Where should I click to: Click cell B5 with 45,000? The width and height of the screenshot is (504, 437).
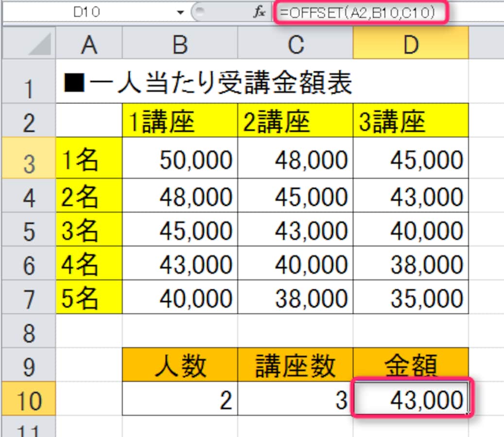pos(180,229)
